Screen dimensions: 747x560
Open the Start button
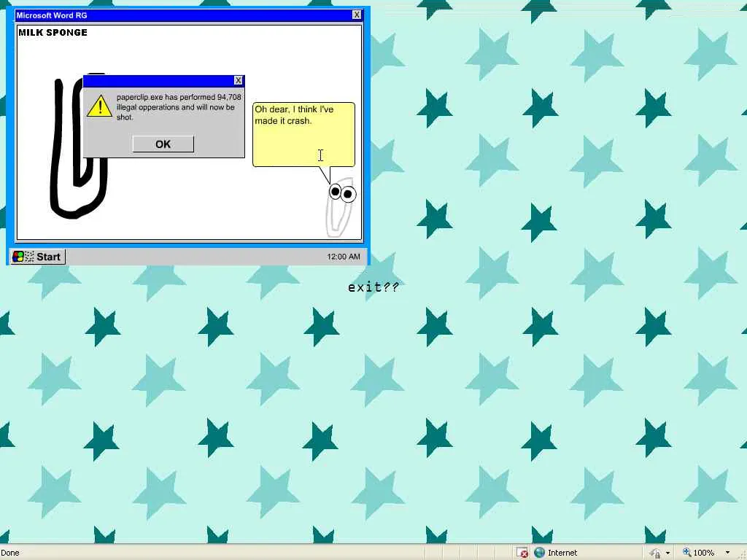38,257
